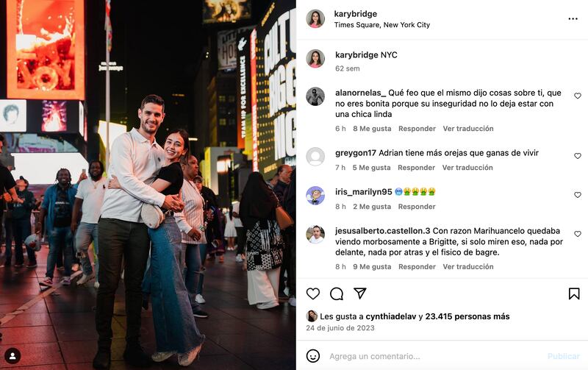Open Times Square, New York City location

coord(381,25)
